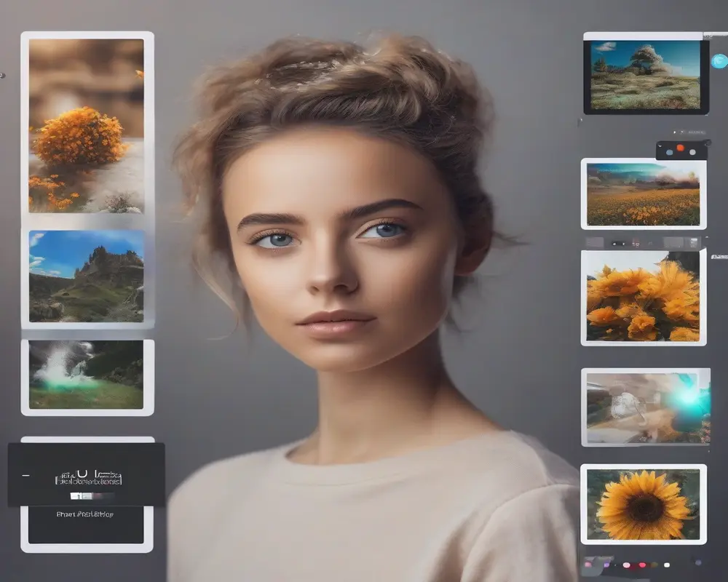Click the garbled title text in dark panel
Viewport: 728px width, 582px height.
(88, 477)
